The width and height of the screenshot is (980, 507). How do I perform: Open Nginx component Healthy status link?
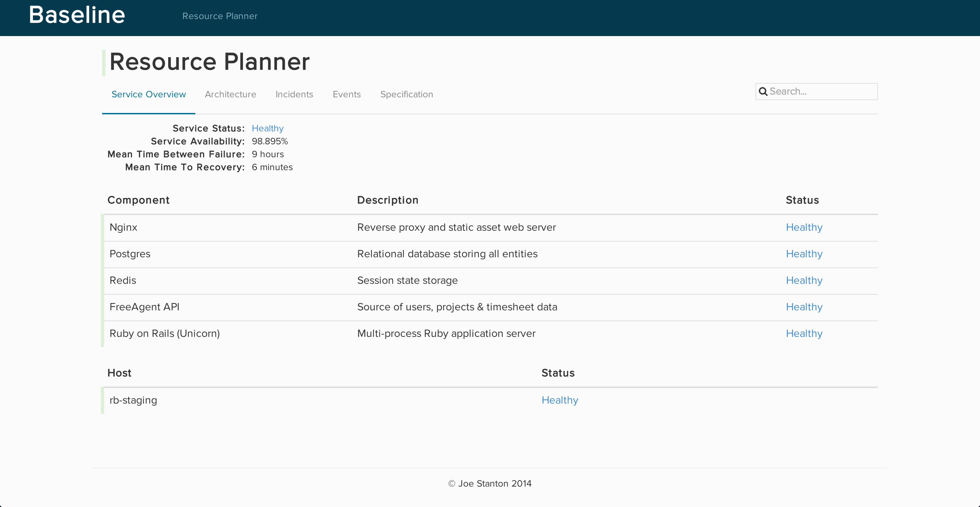pyautogui.click(x=804, y=227)
